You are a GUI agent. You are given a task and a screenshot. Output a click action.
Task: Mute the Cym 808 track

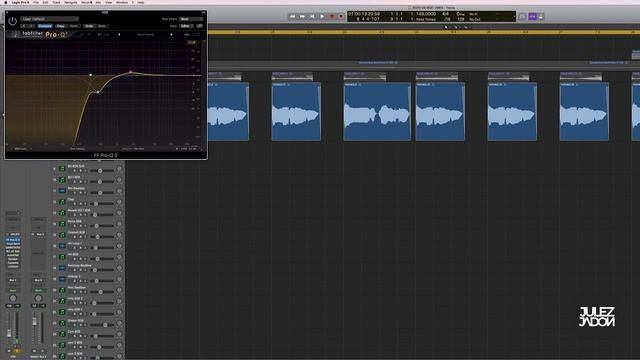75,336
